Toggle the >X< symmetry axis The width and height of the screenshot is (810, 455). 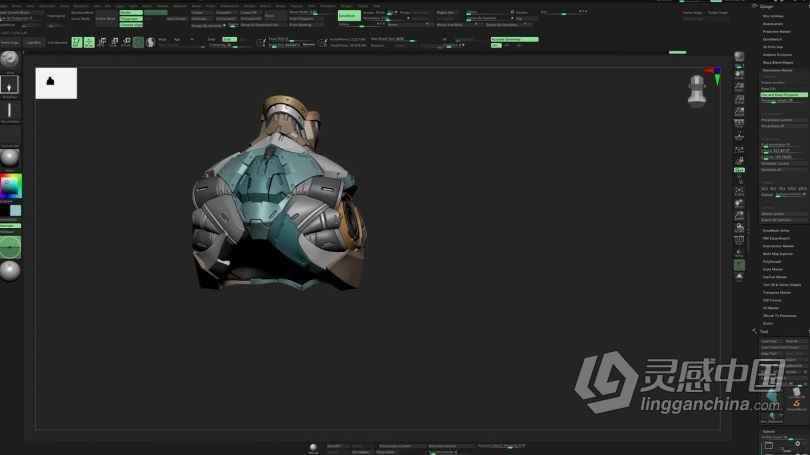point(496,45)
